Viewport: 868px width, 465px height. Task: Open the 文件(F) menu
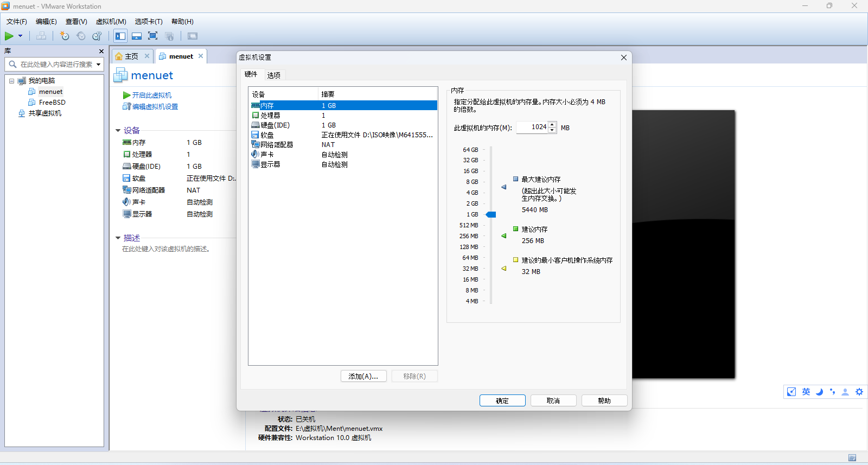tap(16, 22)
